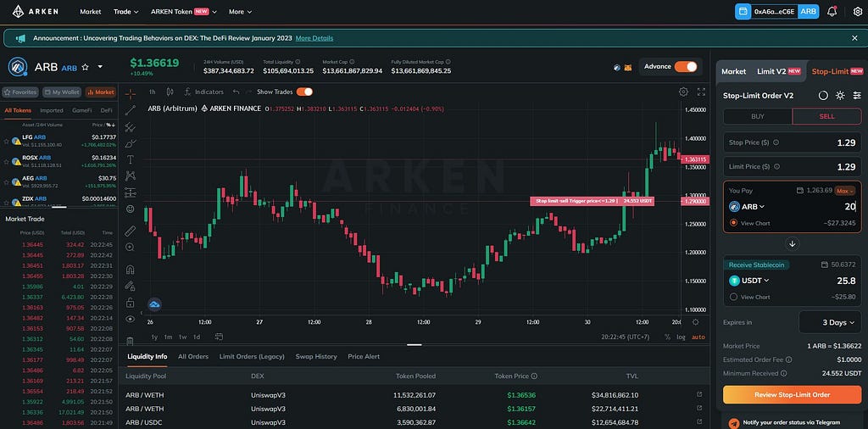Click the Arken logo
868x429 pixels.
point(35,11)
